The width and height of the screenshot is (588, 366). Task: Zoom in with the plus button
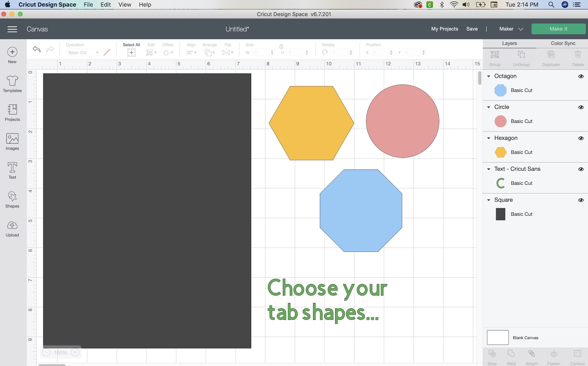pos(75,352)
